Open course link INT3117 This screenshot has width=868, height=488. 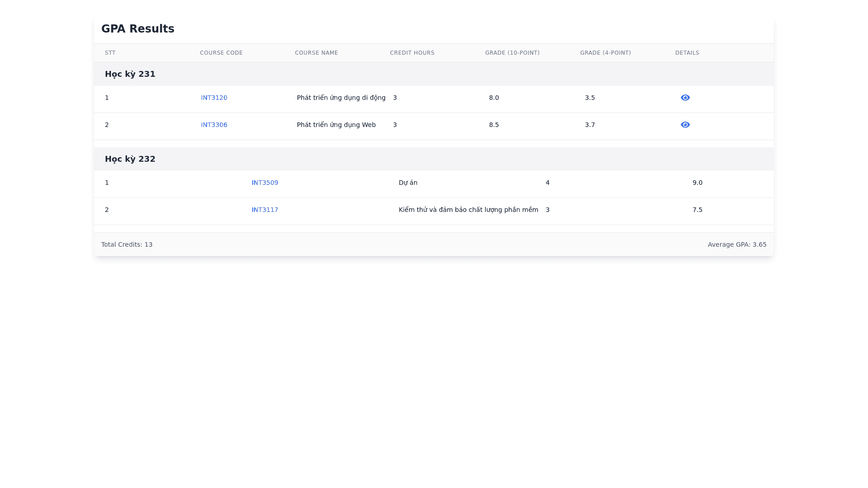(x=265, y=210)
